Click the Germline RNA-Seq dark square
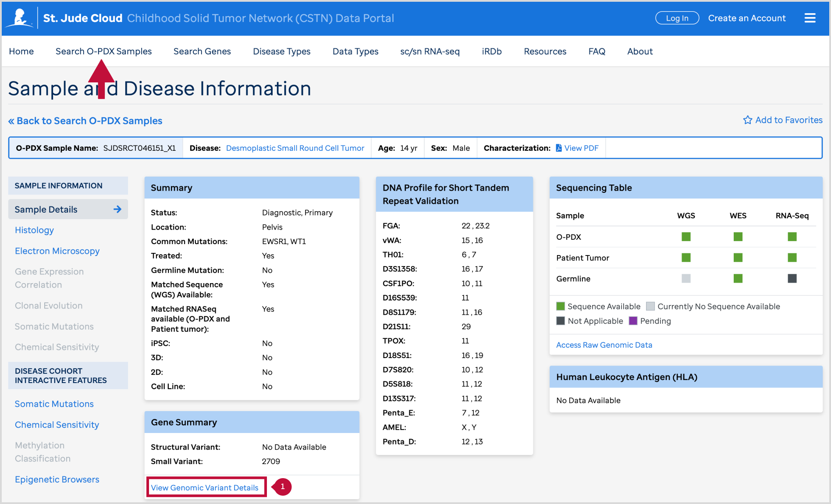Viewport: 831px width, 504px height. tap(792, 278)
